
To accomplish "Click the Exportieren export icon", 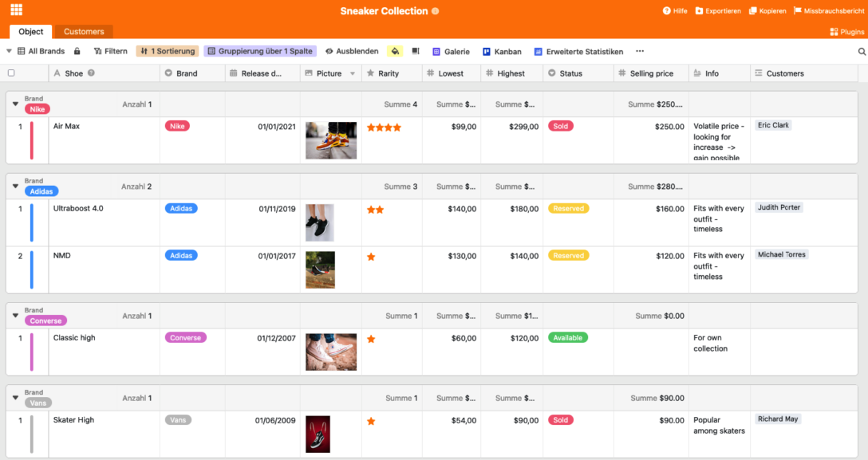I will point(699,11).
